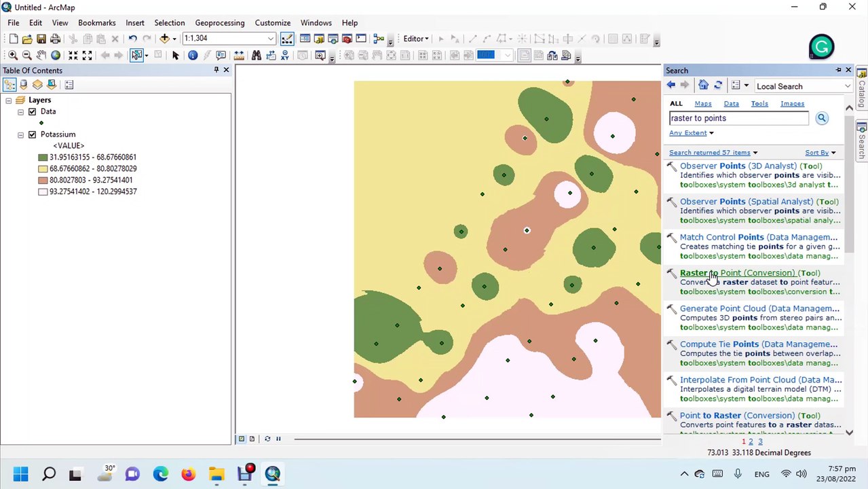
Task: Go back in the Search panel
Action: [671, 86]
